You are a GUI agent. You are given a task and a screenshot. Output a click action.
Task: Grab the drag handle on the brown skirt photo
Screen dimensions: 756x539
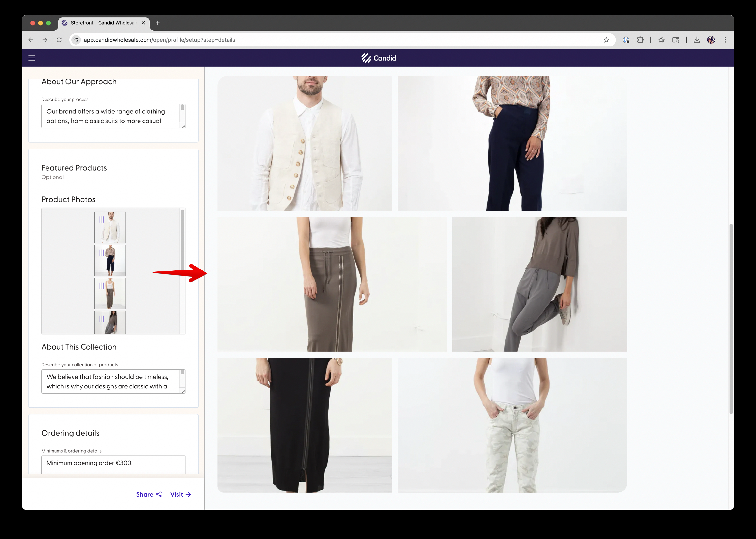tap(102, 286)
